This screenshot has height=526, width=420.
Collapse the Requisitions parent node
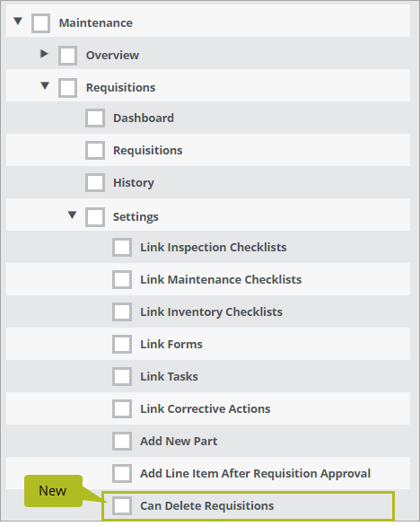45,86
